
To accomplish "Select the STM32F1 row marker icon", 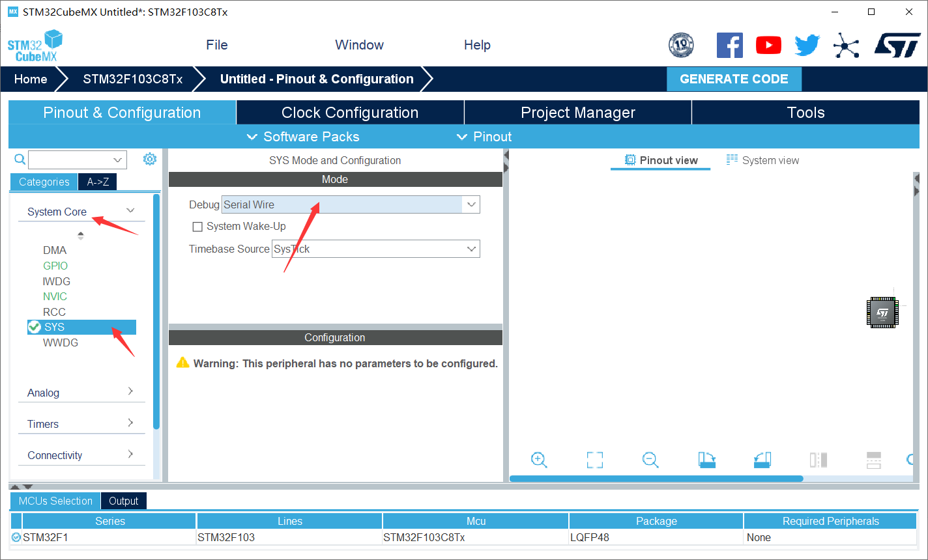I will click(x=16, y=537).
